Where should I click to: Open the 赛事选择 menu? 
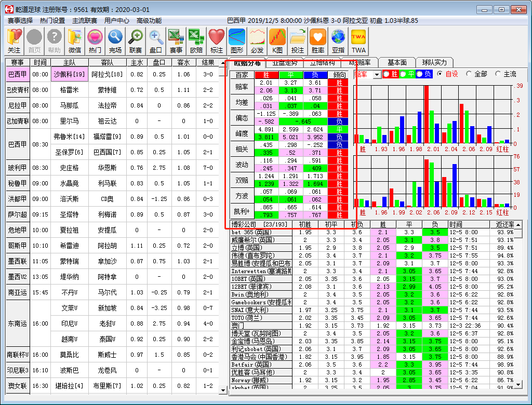tap(20, 21)
